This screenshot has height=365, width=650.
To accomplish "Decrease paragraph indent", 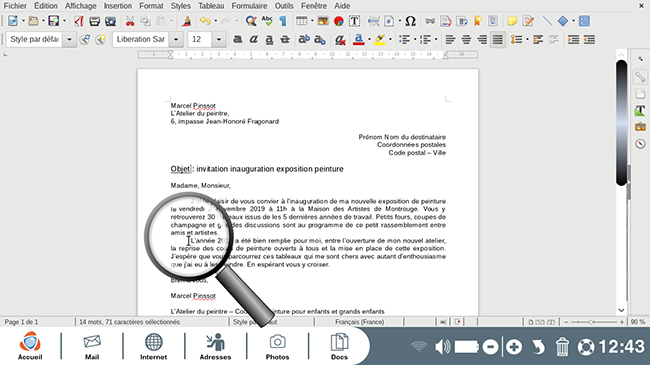I will point(589,39).
